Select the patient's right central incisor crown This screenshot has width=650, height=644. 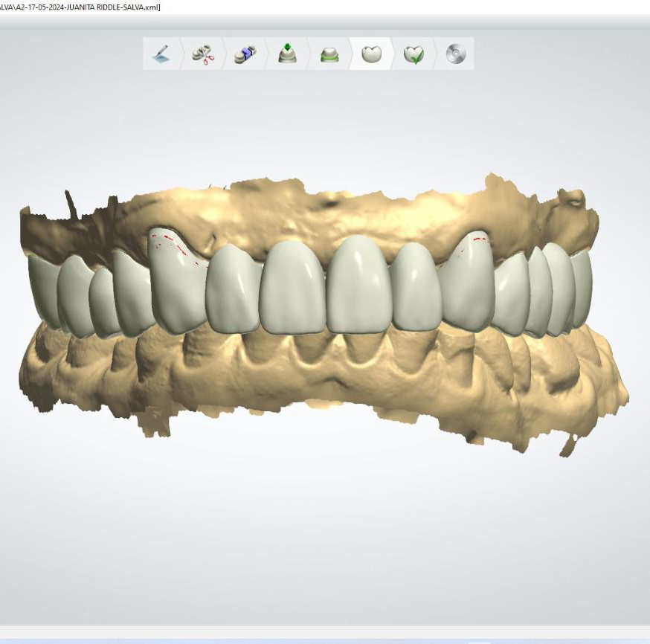(x=293, y=286)
